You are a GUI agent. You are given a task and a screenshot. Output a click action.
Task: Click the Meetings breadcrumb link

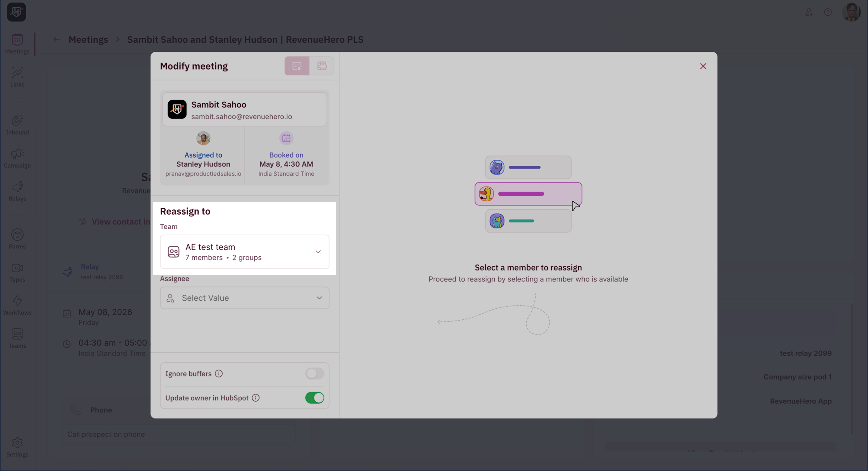click(x=88, y=40)
